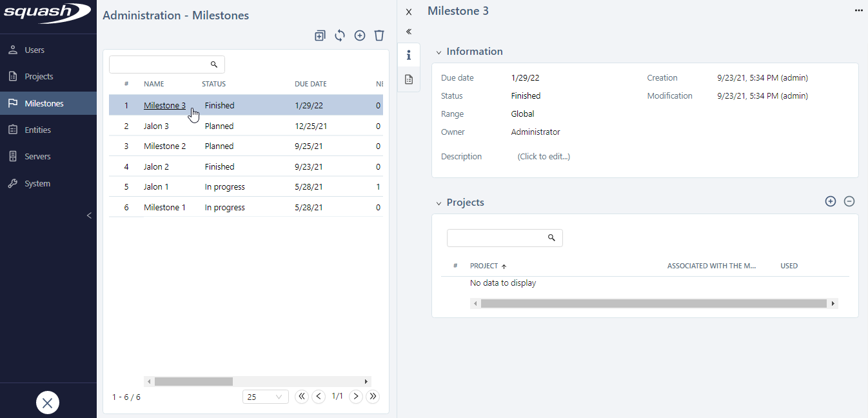Click the milestones search input field

(160, 65)
